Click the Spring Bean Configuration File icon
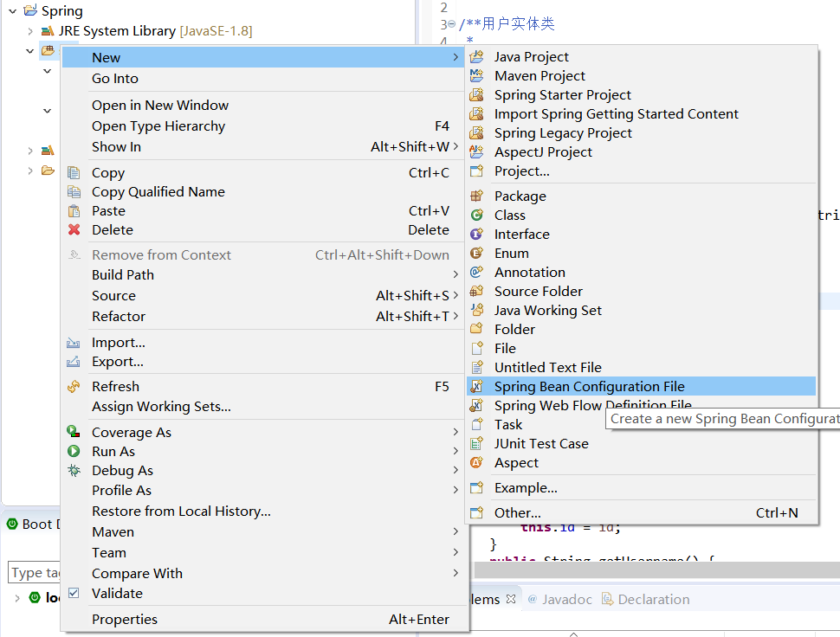840x637 pixels. 476,387
